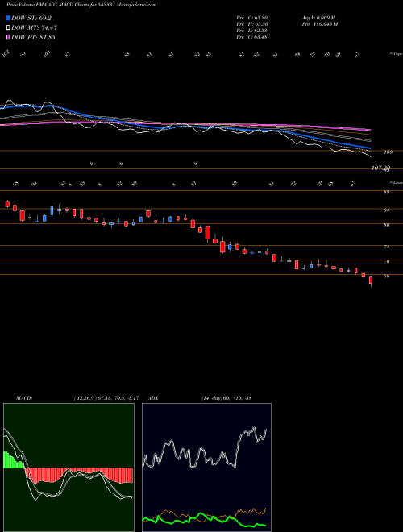The width and height of the screenshot is (403, 532).
Task: Click the chart title mentioning MunafaSutra.com
Action: click(x=81, y=5)
